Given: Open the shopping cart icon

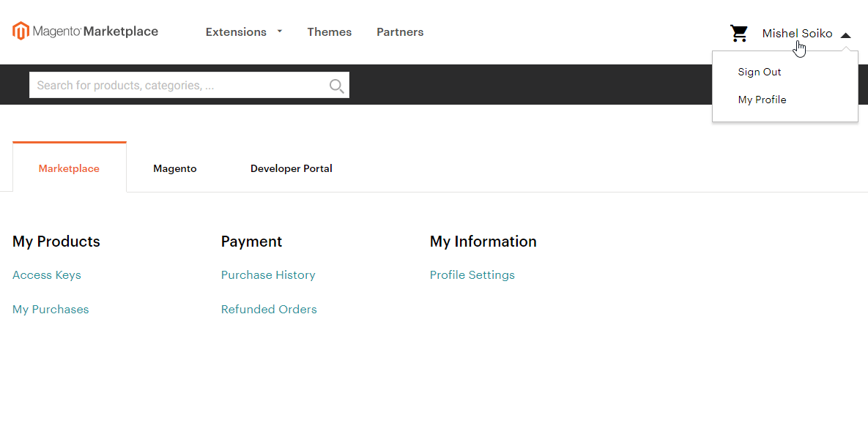Looking at the screenshot, I should click(738, 33).
